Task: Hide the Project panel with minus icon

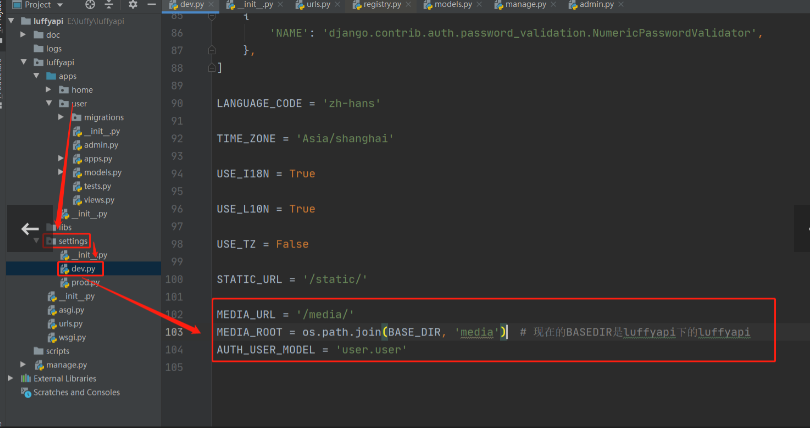Action: pos(151,5)
